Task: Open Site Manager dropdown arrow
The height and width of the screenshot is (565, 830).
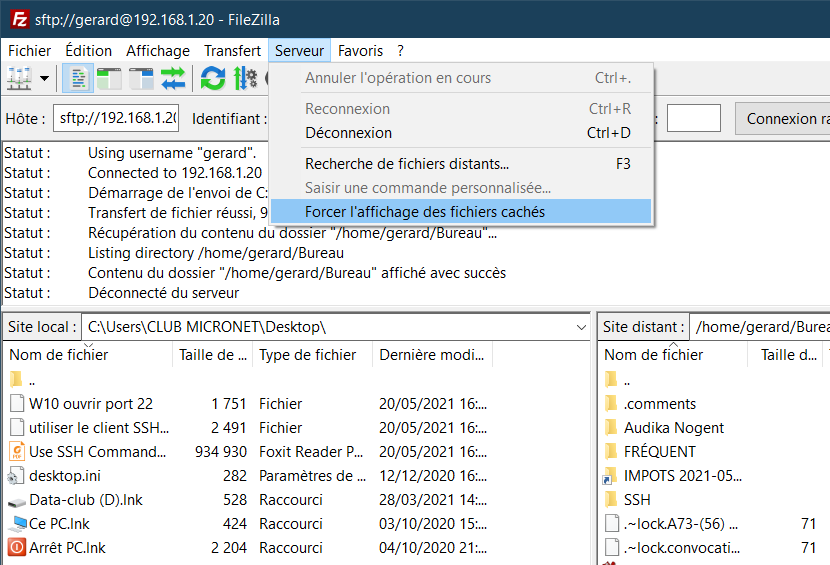Action: point(44,78)
